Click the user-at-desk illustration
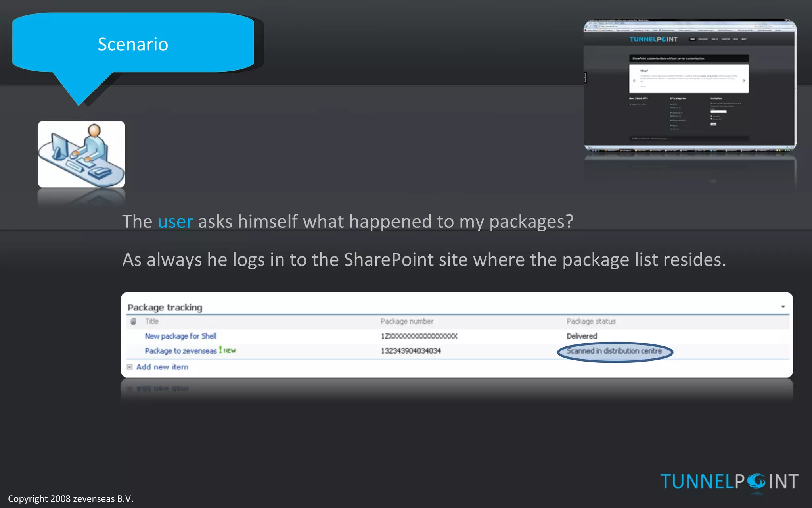The height and width of the screenshot is (508, 812). [81, 154]
